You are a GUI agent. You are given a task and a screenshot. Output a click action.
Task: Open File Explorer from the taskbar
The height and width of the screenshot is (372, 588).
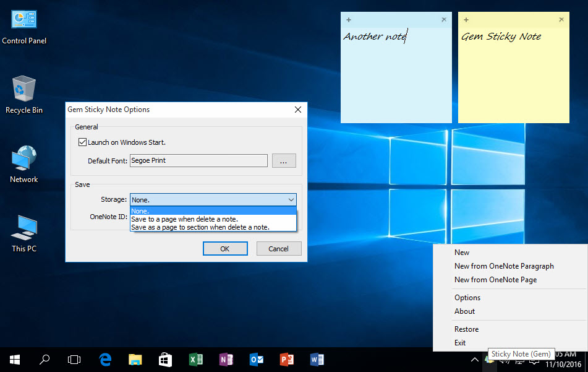tap(135, 359)
